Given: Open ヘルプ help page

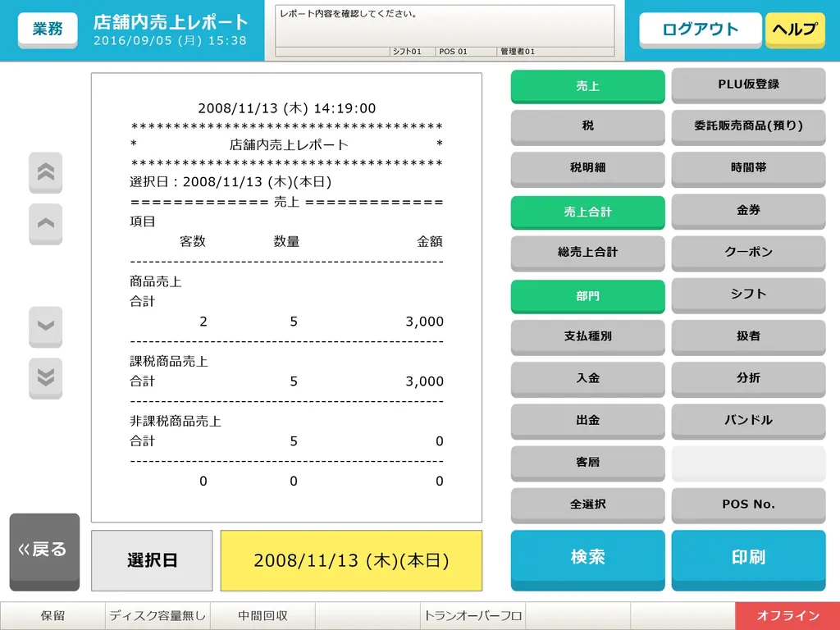Looking at the screenshot, I should click(x=794, y=30).
